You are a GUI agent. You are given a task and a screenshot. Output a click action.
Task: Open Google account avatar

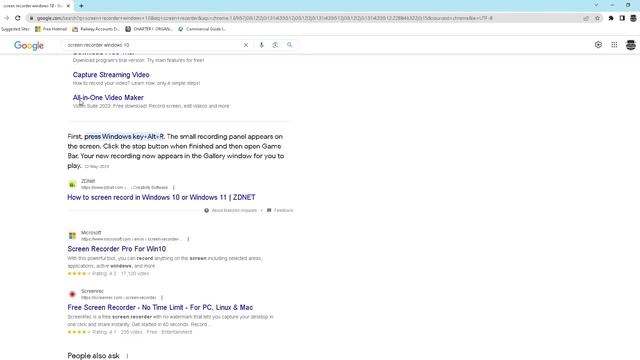[x=631, y=45]
